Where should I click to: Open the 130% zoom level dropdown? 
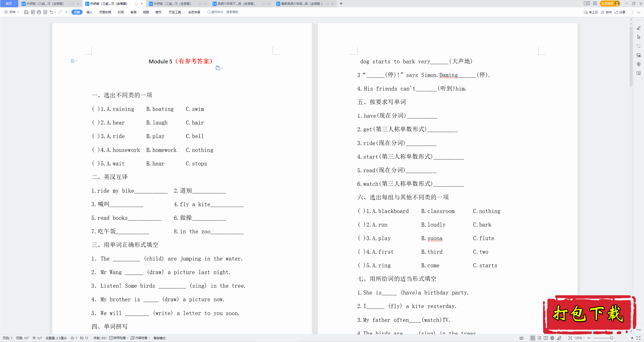click(x=580, y=338)
